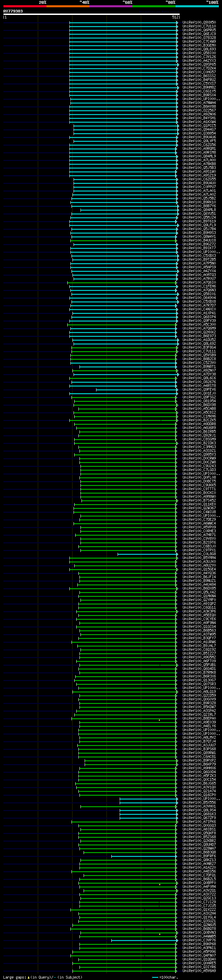The width and height of the screenshot is (222, 980).
Task: Select hit UniRef100_Q9FEV6
Action: click(199, 390)
